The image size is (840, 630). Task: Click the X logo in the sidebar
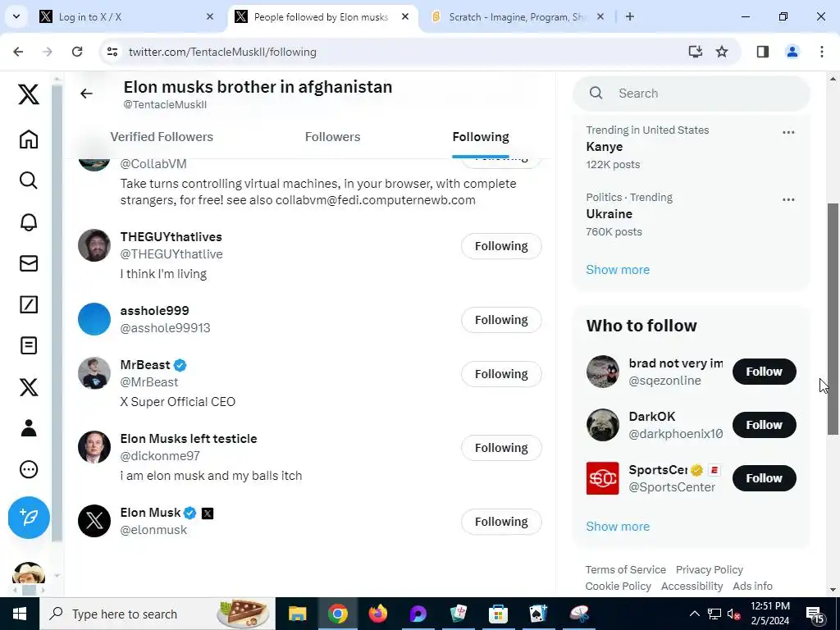click(29, 94)
